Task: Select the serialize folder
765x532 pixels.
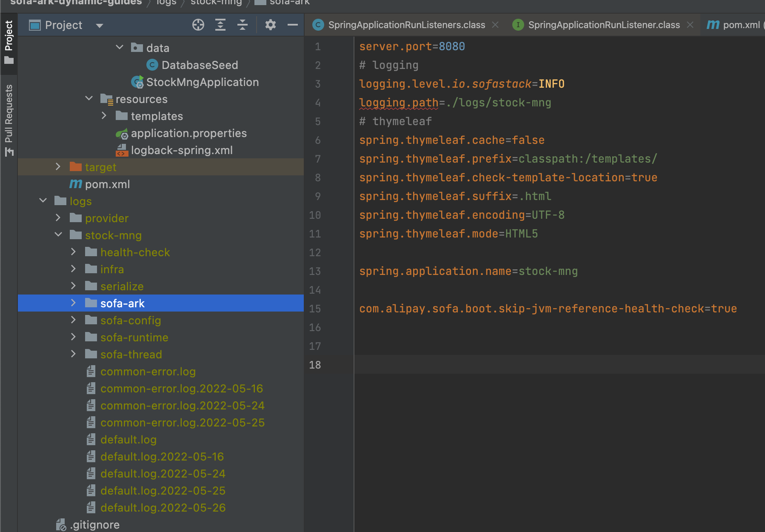Action: click(x=122, y=286)
